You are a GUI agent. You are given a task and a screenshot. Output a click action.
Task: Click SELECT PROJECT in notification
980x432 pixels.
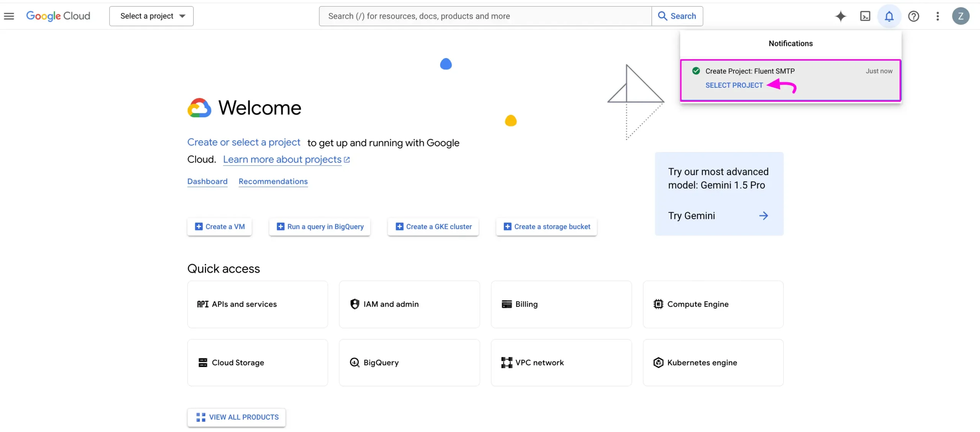(x=734, y=85)
